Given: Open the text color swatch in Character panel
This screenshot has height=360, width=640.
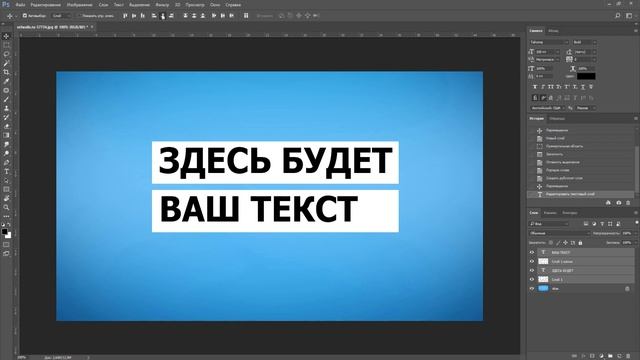Looking at the screenshot, I should (586, 76).
